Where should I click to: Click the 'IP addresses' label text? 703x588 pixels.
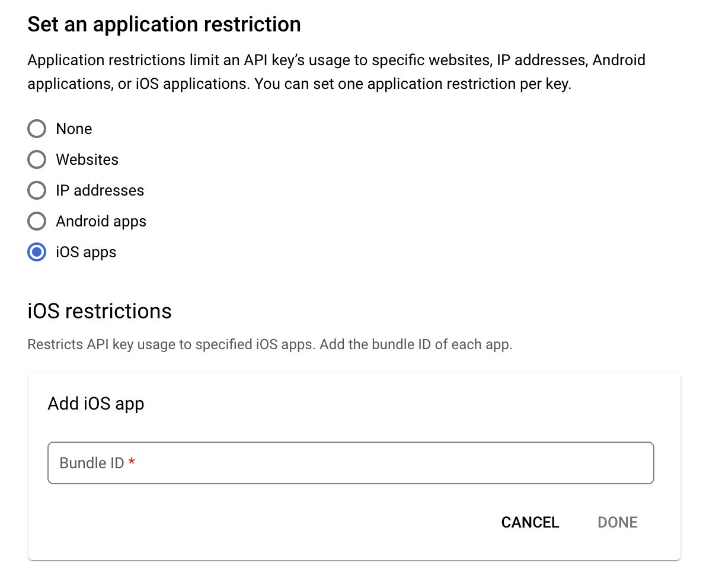pyautogui.click(x=100, y=191)
